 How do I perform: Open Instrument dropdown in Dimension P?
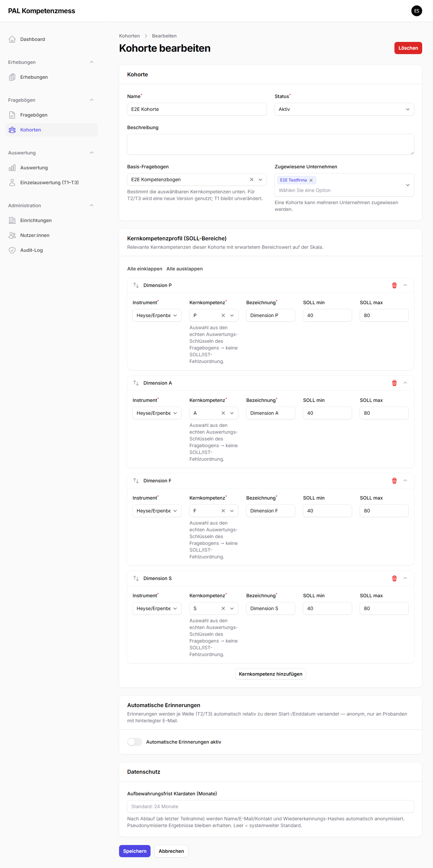157,315
